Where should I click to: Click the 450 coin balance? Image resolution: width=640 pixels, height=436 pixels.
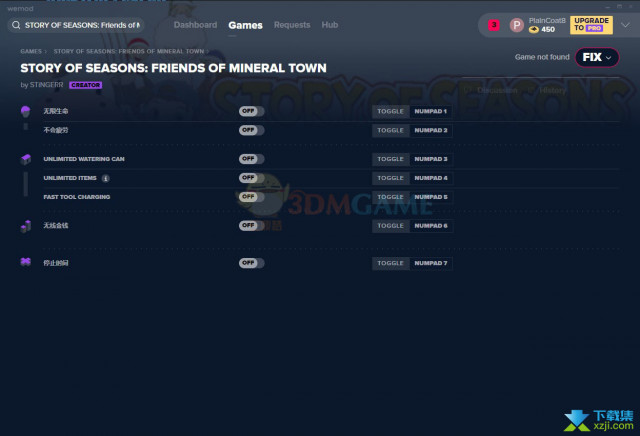(548, 29)
